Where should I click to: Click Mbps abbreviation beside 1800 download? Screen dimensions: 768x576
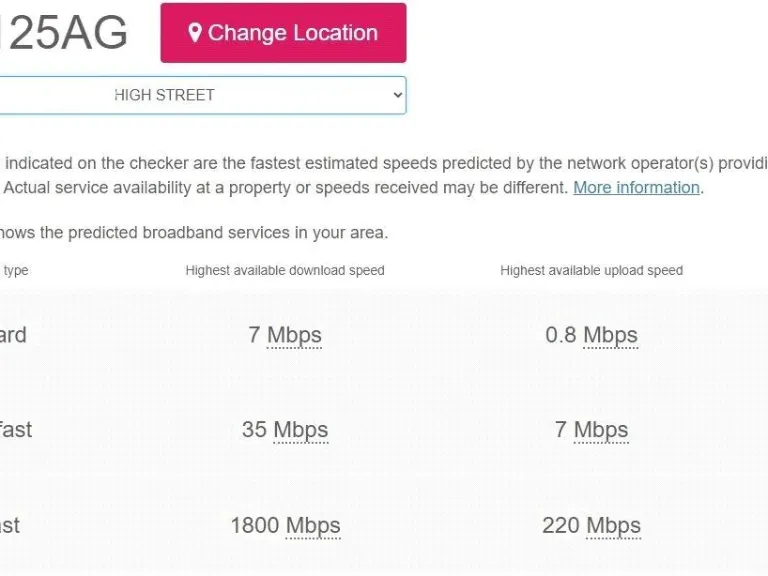[x=312, y=525]
